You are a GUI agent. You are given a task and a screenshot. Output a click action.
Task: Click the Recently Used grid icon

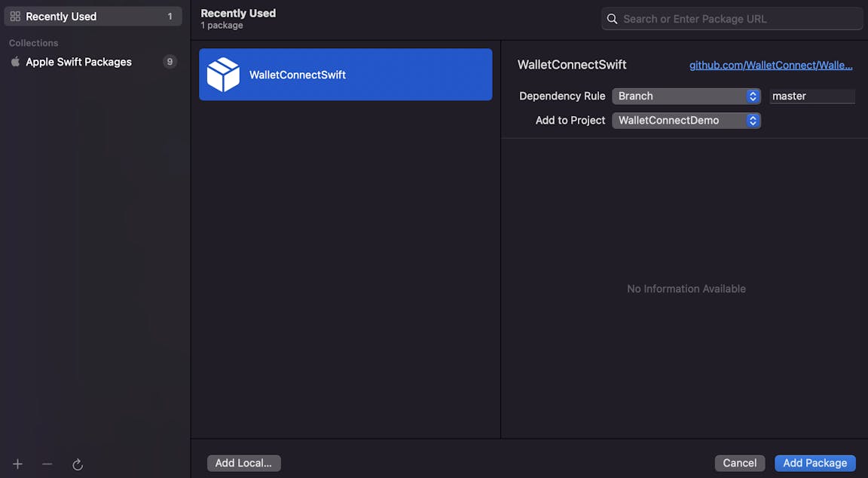(16, 17)
